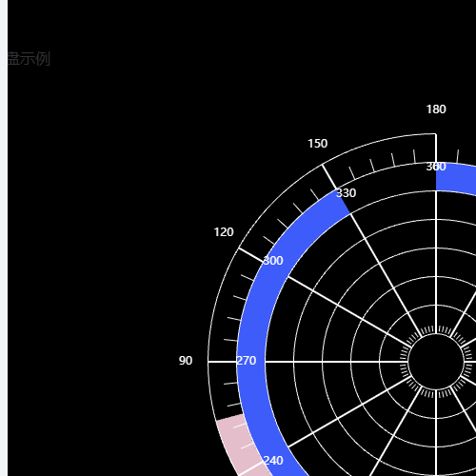
Task: Click the inner ring label 240
Action: [x=273, y=461]
